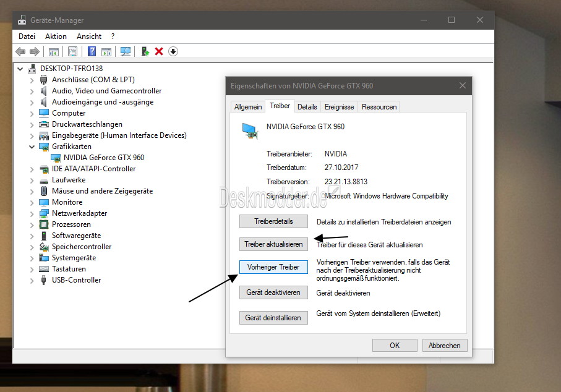The width and height of the screenshot is (561, 392).
Task: Click Vorheriger Treiber button
Action: click(273, 267)
